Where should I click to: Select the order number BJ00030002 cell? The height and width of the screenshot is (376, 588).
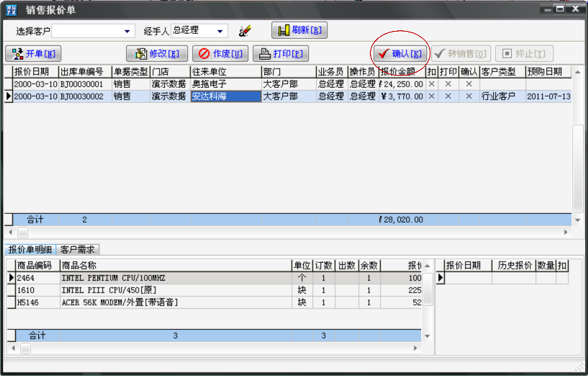86,97
